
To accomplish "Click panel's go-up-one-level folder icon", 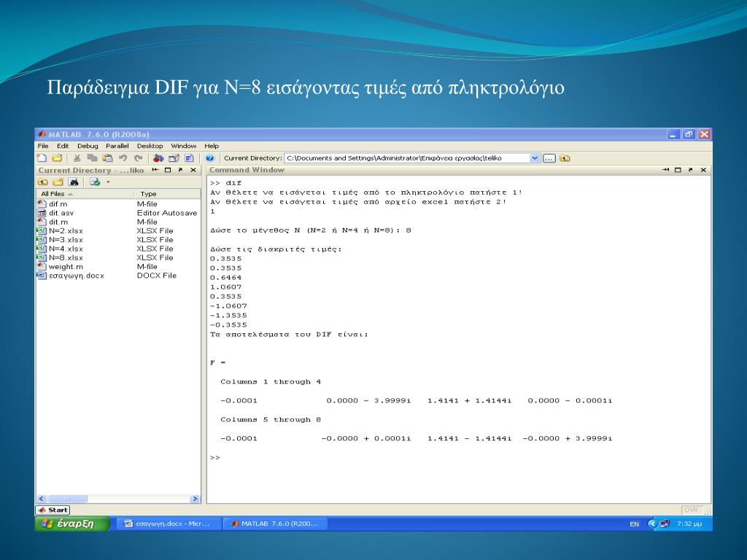I will [x=43, y=182].
